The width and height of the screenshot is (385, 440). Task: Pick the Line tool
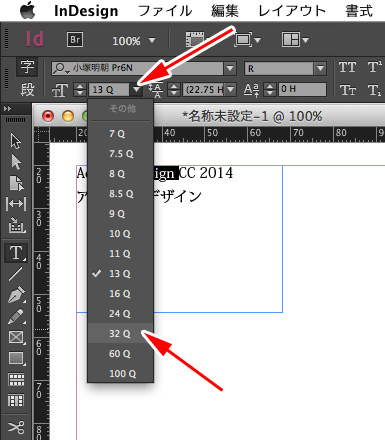click(15, 274)
